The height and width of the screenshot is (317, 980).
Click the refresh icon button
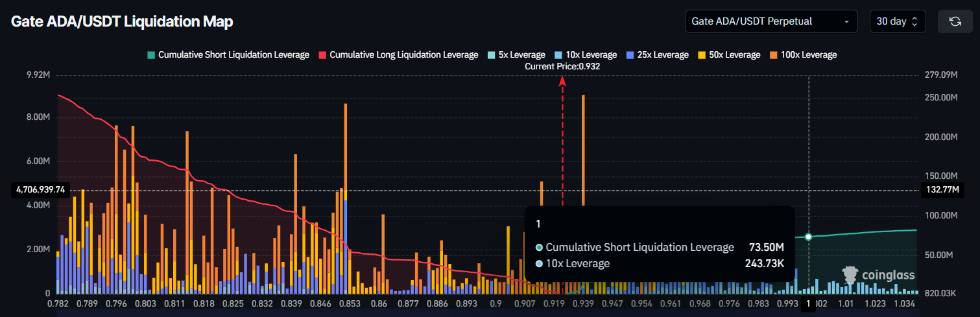pyautogui.click(x=955, y=21)
